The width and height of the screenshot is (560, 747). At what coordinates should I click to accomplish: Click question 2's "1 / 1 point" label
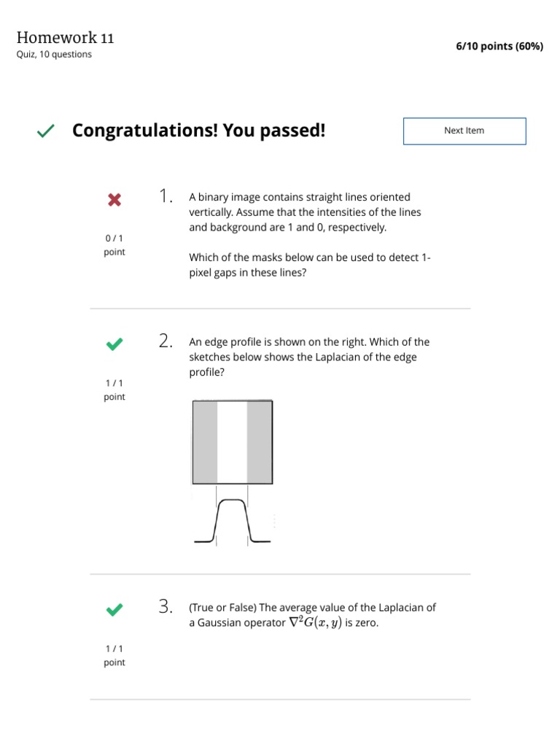(x=114, y=390)
